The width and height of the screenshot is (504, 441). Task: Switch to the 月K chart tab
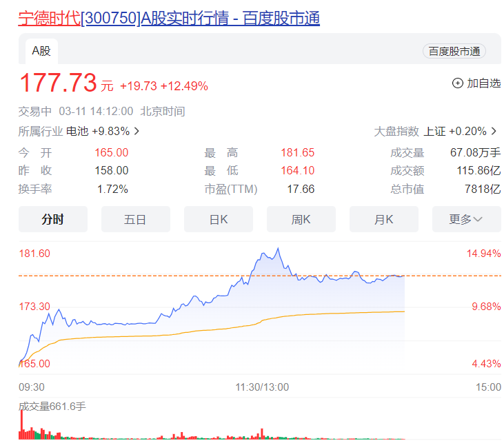384,219
